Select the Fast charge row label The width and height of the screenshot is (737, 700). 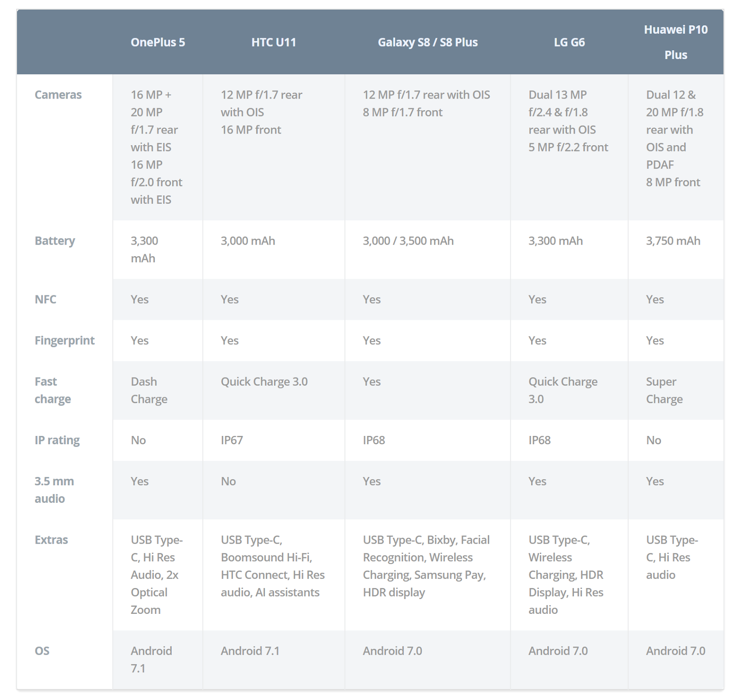click(x=53, y=390)
